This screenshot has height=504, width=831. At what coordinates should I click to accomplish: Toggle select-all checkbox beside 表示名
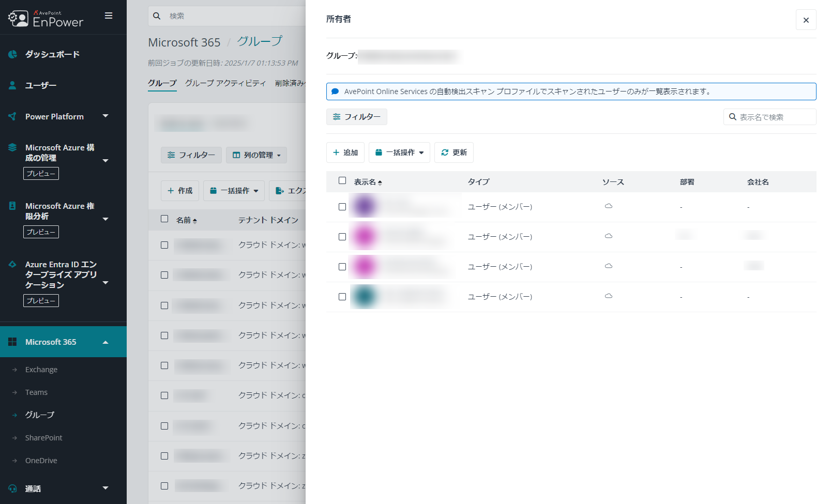pyautogui.click(x=342, y=181)
